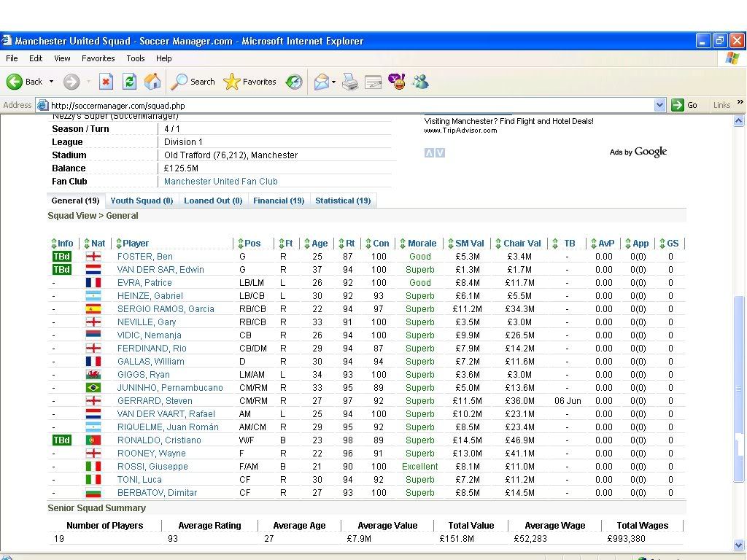Switch to the Financial (19) tab

(x=279, y=201)
